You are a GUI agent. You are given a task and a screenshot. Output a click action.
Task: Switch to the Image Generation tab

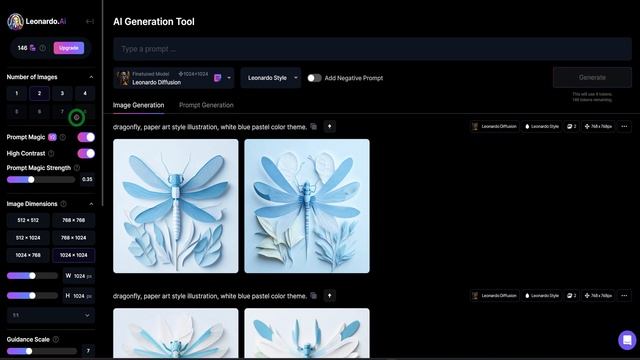(x=138, y=105)
